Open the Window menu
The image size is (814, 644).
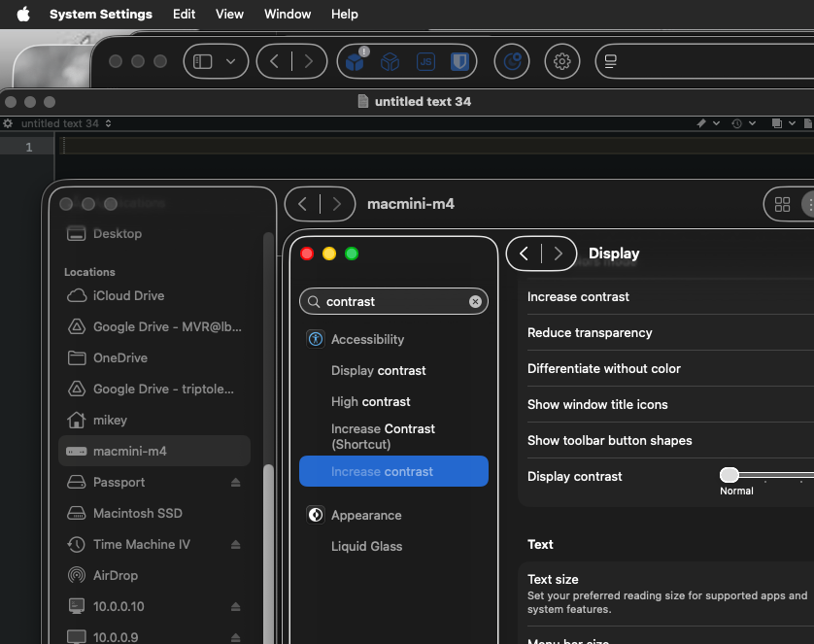[288, 14]
